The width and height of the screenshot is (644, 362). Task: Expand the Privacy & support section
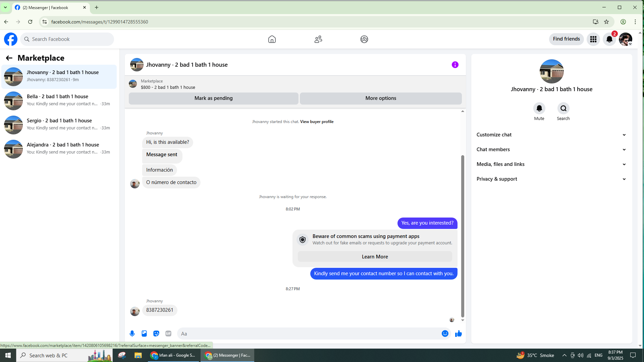click(551, 179)
